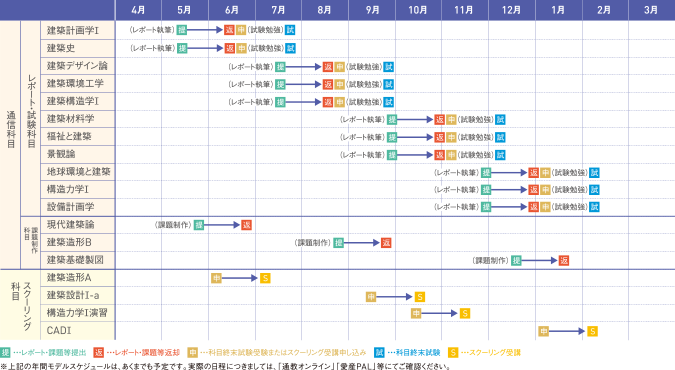Click green 提 badge in 景観論 row
Image resolution: width=675 pixels, height=370 pixels.
tap(392, 155)
